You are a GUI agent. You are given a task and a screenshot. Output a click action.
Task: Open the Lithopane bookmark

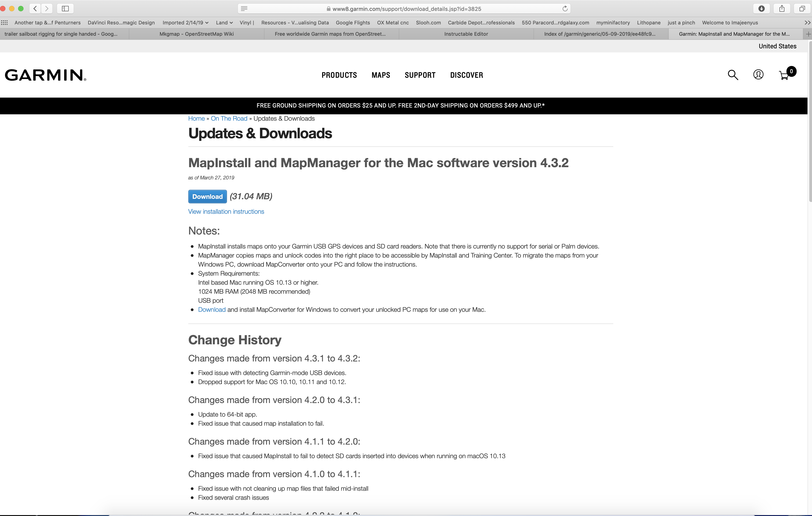(x=649, y=23)
